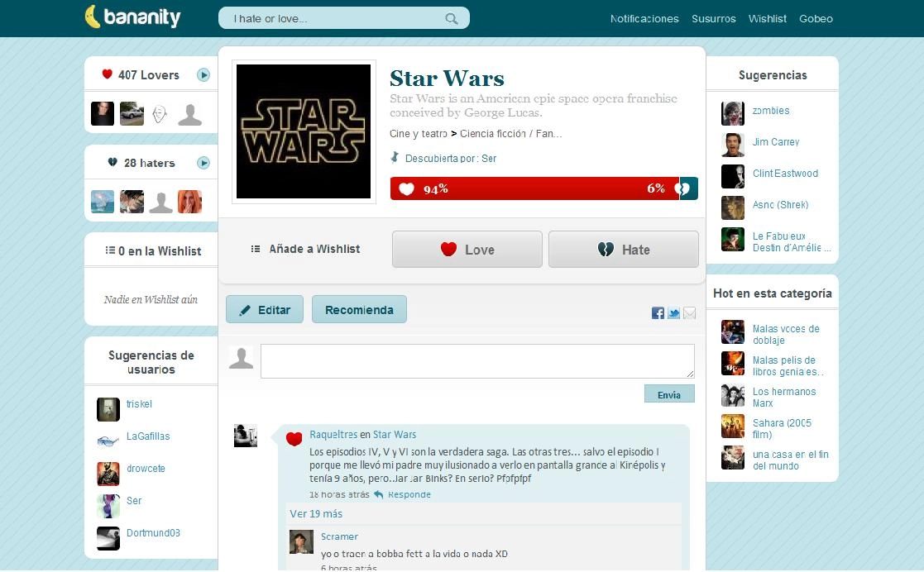Open the car avatar in Lovers
Screen dimensions: 924x572
coord(132,114)
